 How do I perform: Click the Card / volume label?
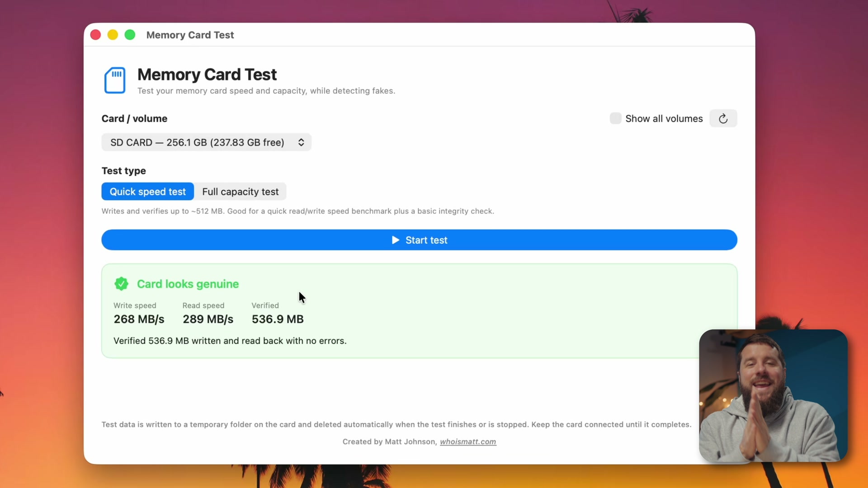tap(134, 118)
